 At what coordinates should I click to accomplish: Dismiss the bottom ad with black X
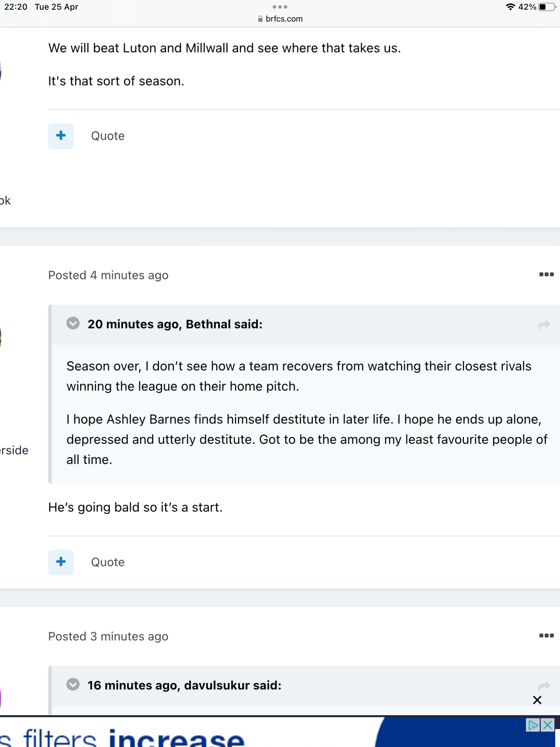tap(537, 700)
